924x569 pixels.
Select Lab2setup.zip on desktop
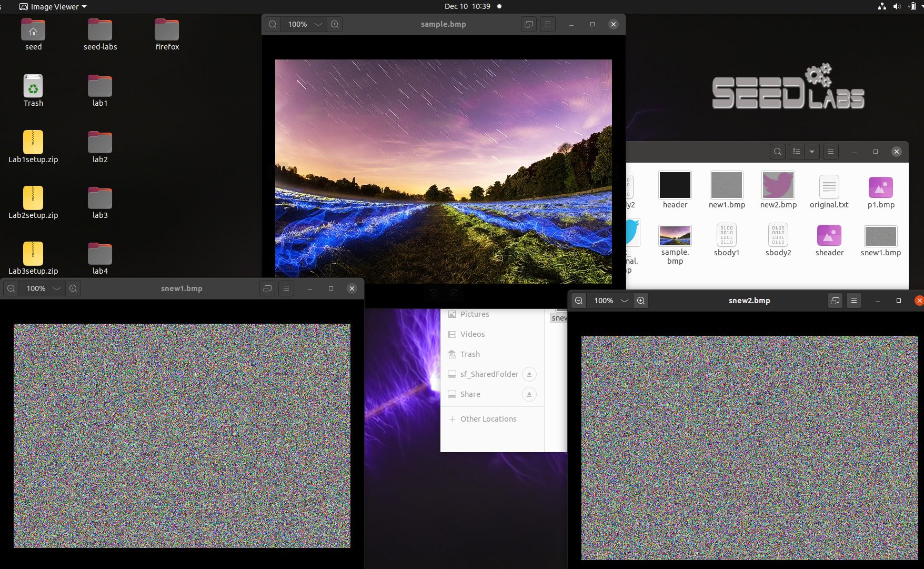coord(33,203)
